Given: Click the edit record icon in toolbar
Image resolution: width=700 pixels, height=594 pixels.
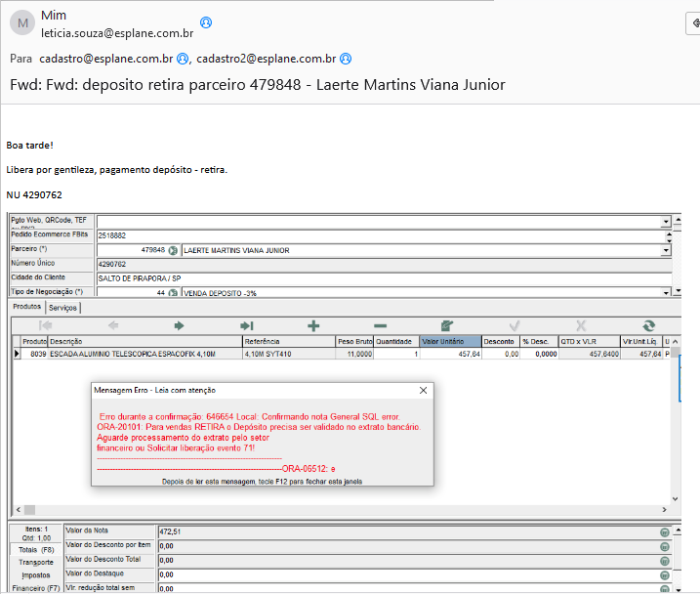Looking at the screenshot, I should click(447, 325).
